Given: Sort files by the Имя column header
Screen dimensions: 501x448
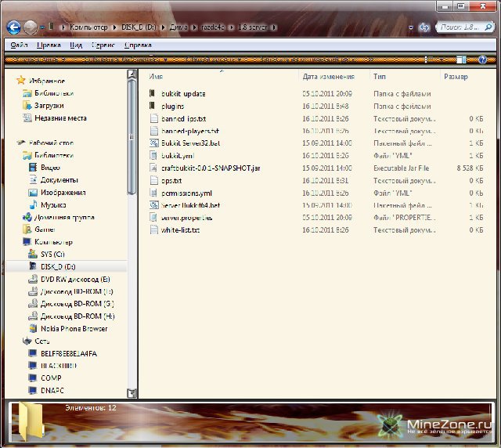Looking at the screenshot, I should coord(157,77).
